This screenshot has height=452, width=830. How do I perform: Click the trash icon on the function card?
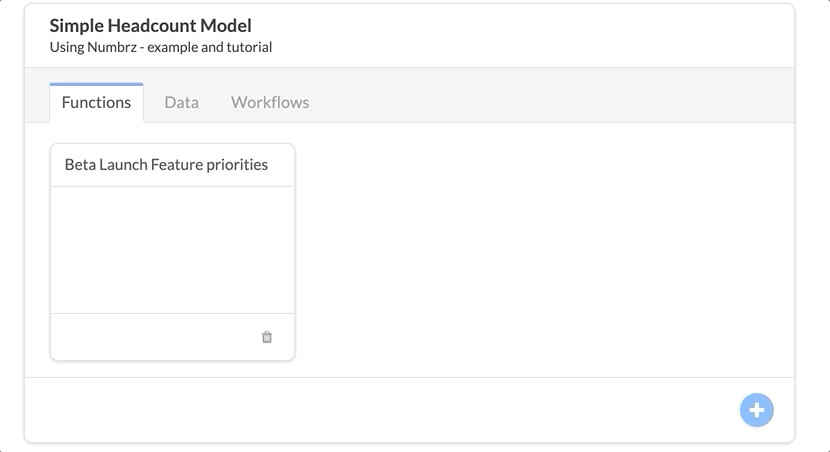267,337
